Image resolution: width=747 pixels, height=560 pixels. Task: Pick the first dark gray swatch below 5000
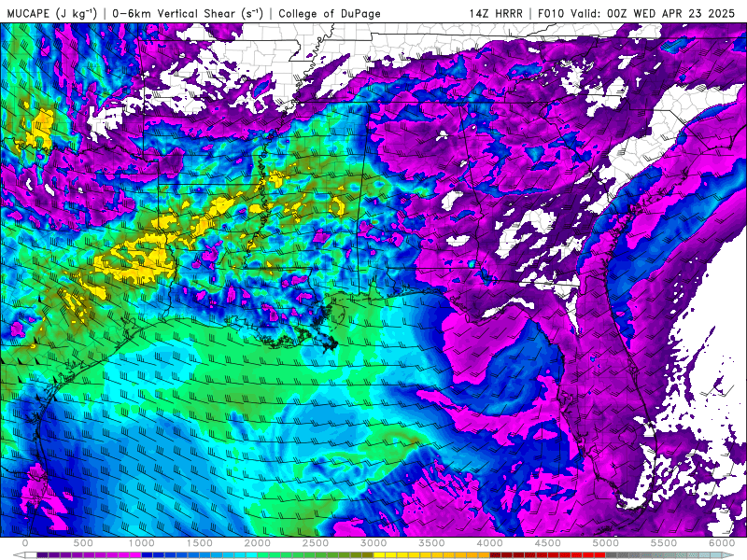pos(612,555)
